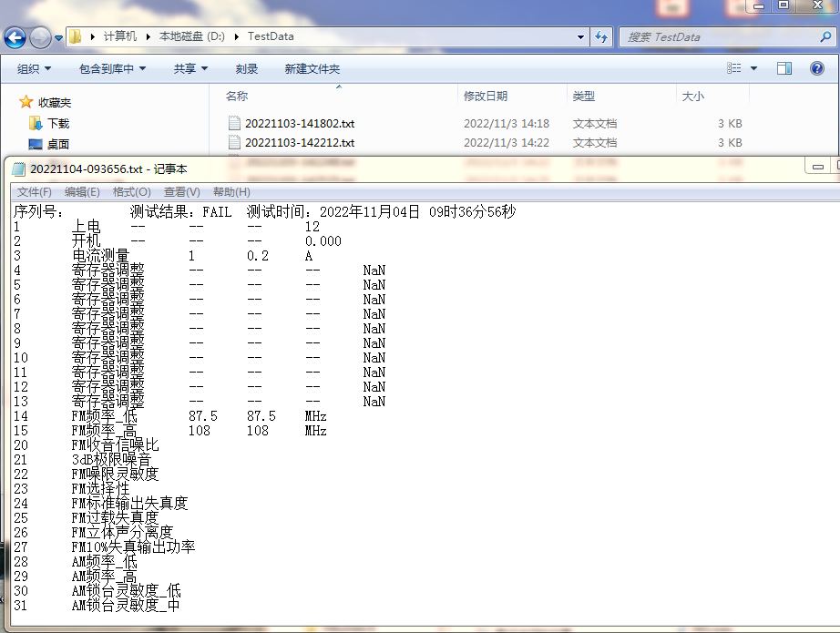Click the refresh button next to address bar

(x=601, y=37)
